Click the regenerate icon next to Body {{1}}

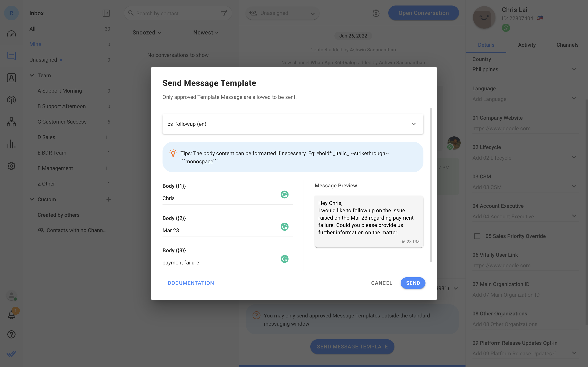click(284, 195)
